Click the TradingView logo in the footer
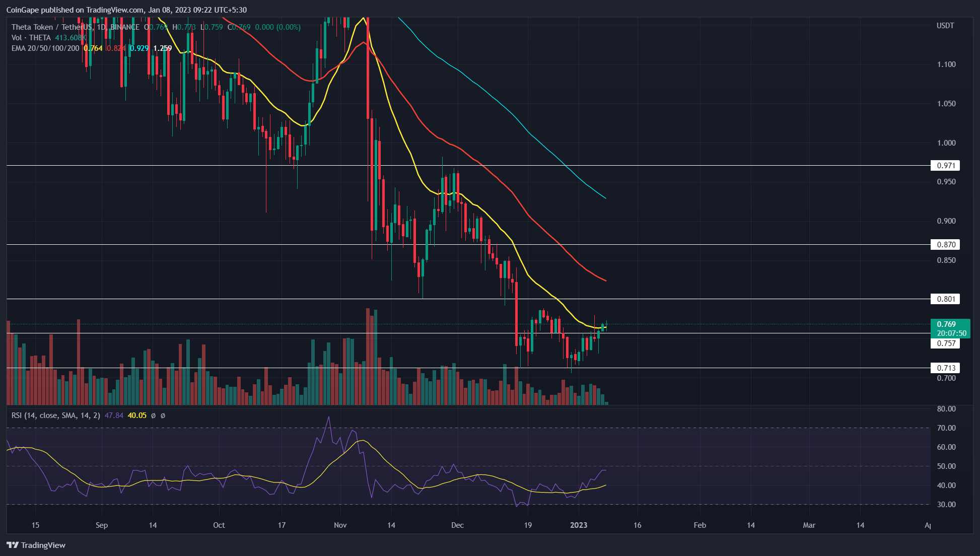 click(x=36, y=545)
